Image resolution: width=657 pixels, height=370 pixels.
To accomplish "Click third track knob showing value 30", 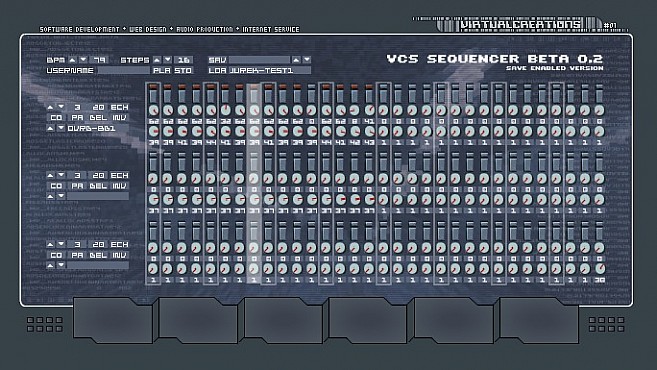I will [599, 269].
